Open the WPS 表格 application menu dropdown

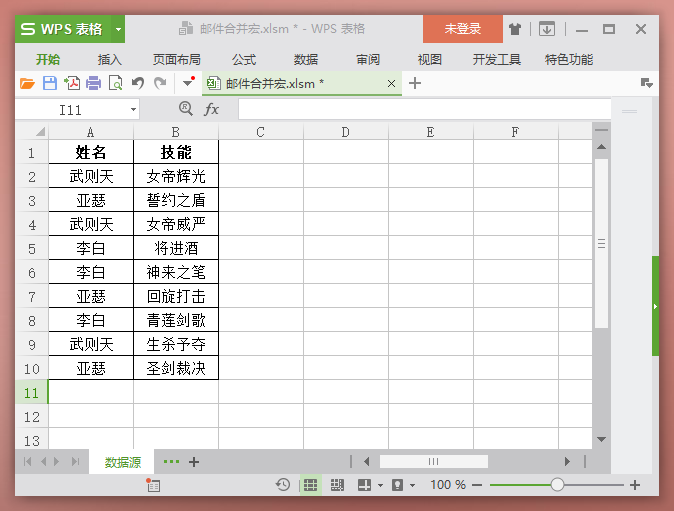pos(119,30)
